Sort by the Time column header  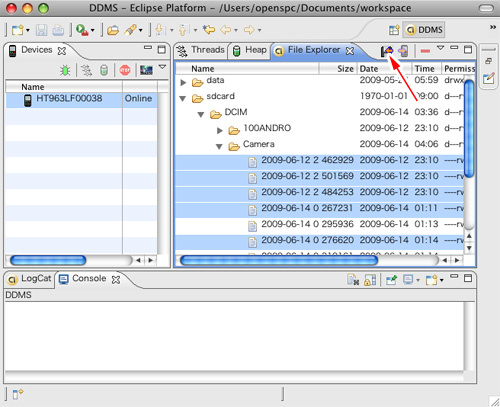click(x=427, y=69)
